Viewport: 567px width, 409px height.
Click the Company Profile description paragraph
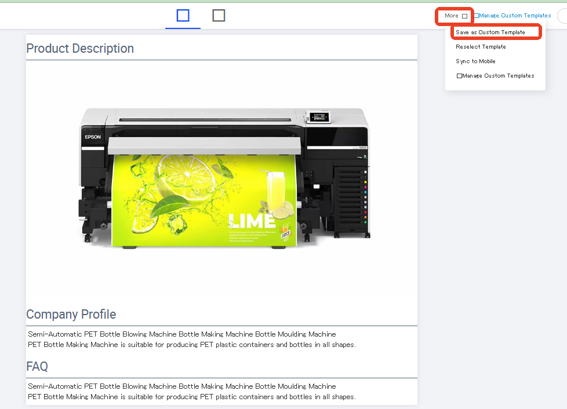(x=192, y=339)
